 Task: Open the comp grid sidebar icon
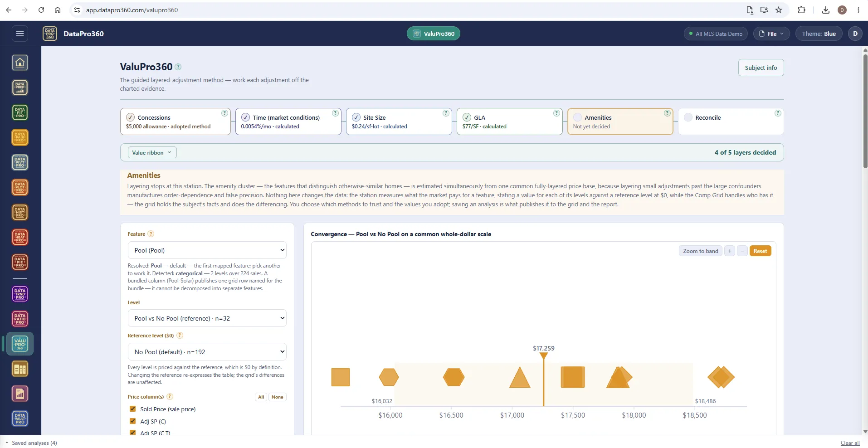tap(20, 369)
